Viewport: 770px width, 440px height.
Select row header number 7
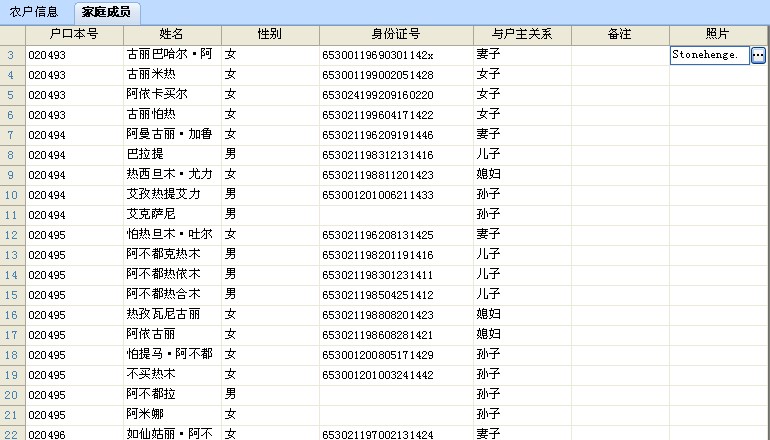point(12,134)
